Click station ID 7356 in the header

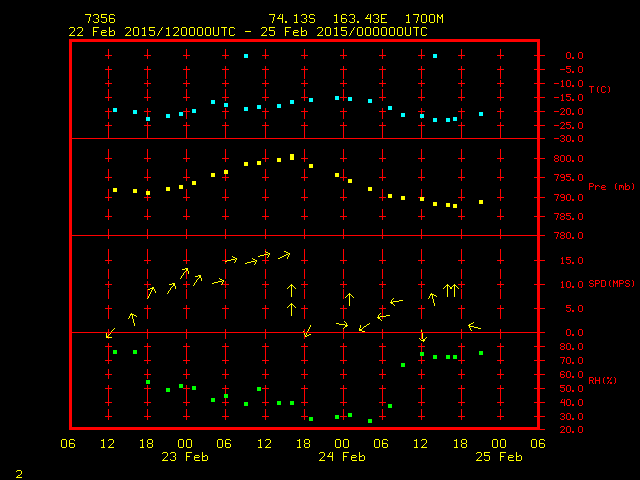click(x=98, y=19)
